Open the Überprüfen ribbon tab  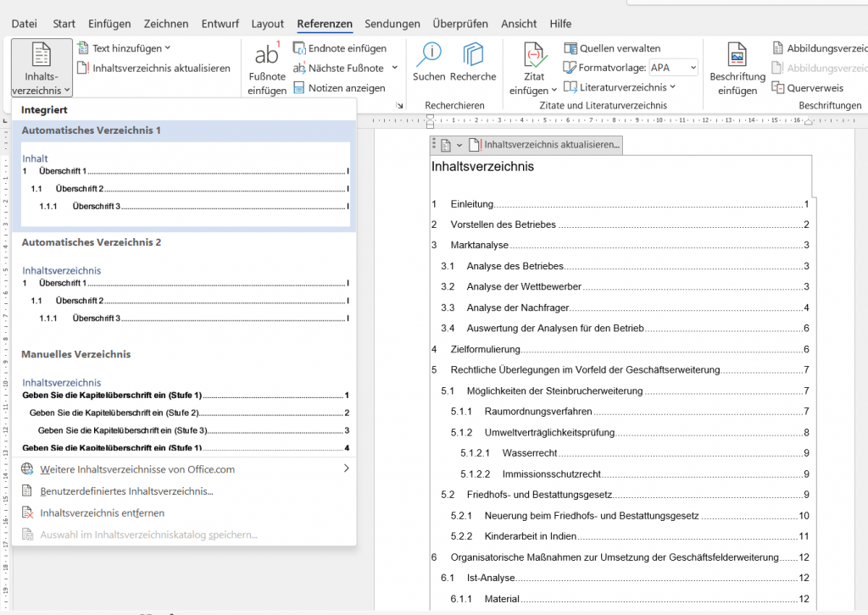tap(460, 24)
